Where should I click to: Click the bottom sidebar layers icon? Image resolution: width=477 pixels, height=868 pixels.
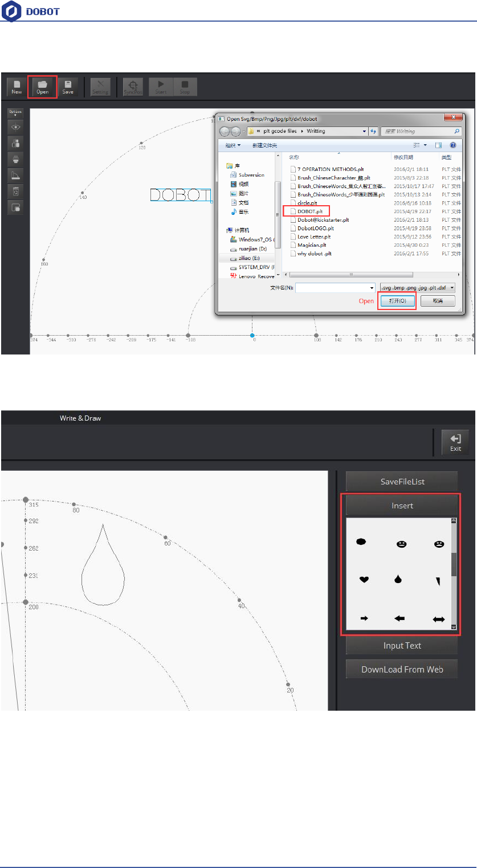point(15,207)
